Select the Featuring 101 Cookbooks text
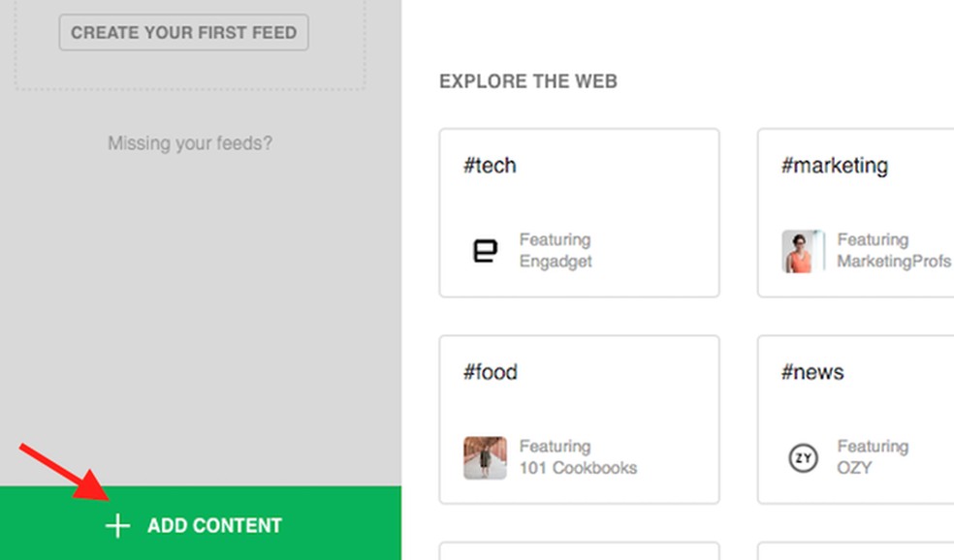This screenshot has width=954, height=560. (x=578, y=457)
